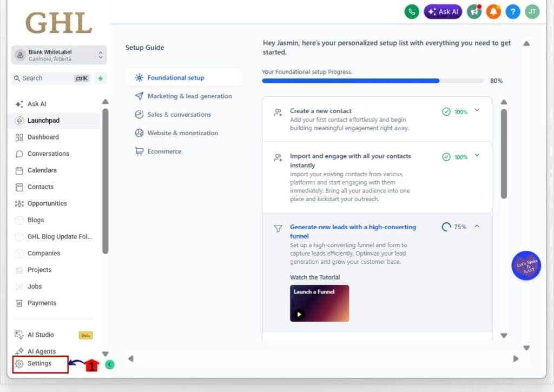Screen dimensions: 554x392
Task: Play the Launch a Funnel tutorial video
Action: 299,314
